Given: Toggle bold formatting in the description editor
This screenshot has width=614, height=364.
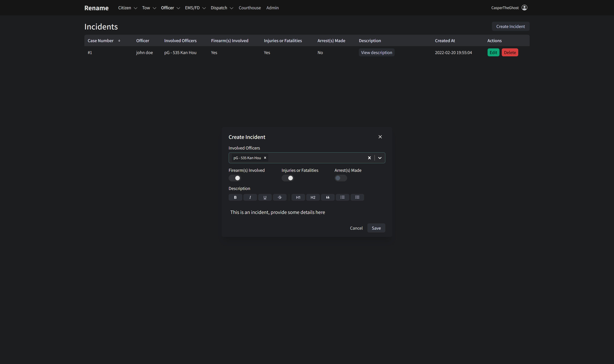Looking at the screenshot, I should tap(235, 197).
